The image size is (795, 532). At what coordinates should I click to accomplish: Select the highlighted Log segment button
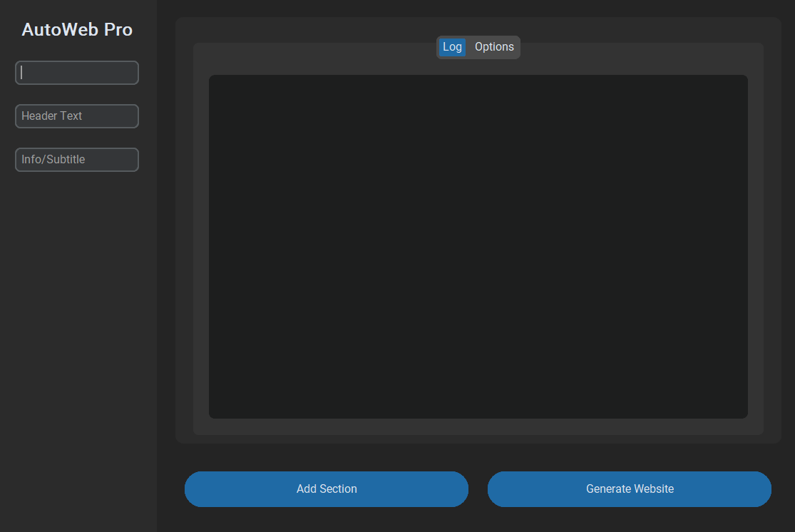tap(452, 47)
